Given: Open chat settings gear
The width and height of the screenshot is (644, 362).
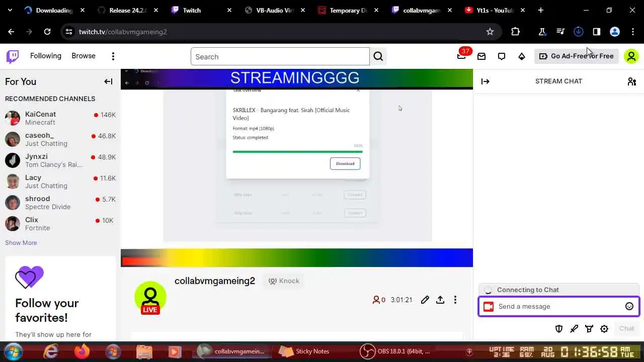Looking at the screenshot, I should (604, 328).
